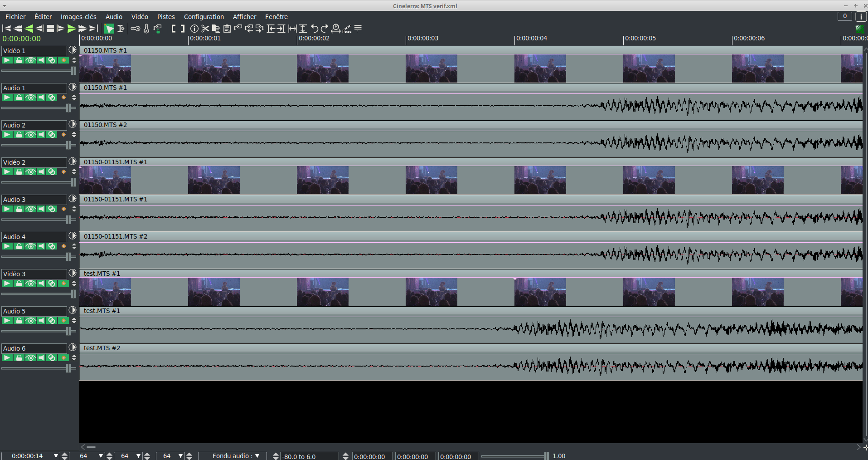Expand the Vidéo 2 track with round arrow
The width and height of the screenshot is (868, 460).
tap(73, 161)
